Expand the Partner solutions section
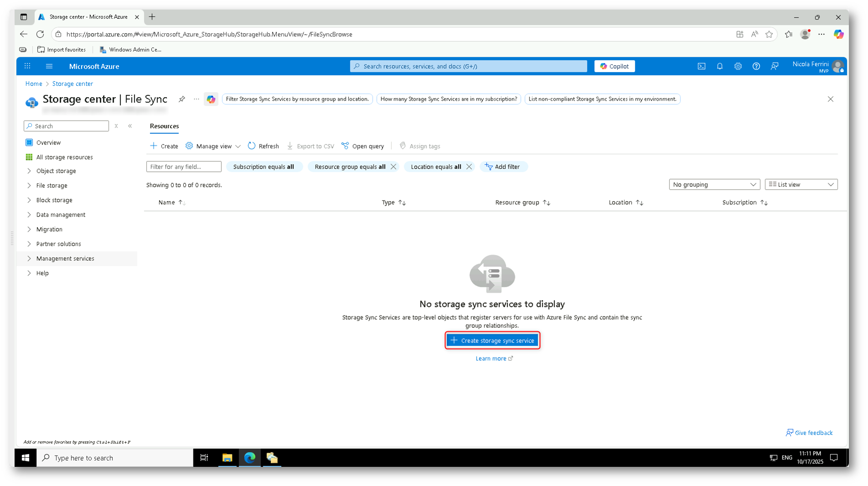This screenshot has width=868, height=486. click(29, 244)
